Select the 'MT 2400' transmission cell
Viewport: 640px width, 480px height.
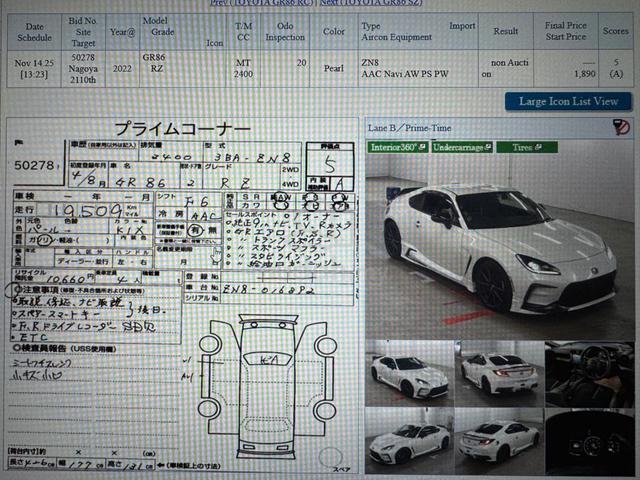coord(243,69)
